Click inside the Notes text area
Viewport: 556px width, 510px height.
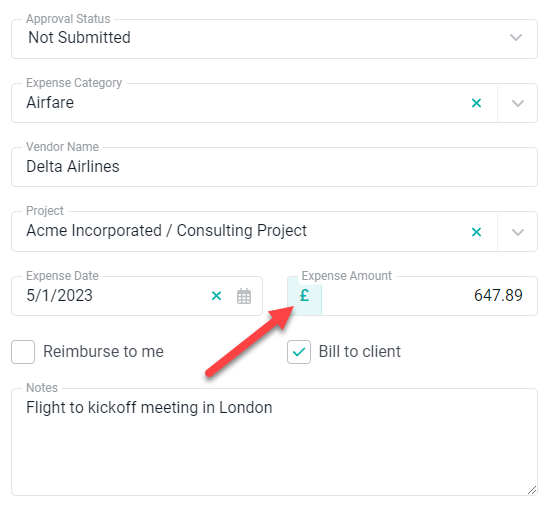tap(274, 442)
